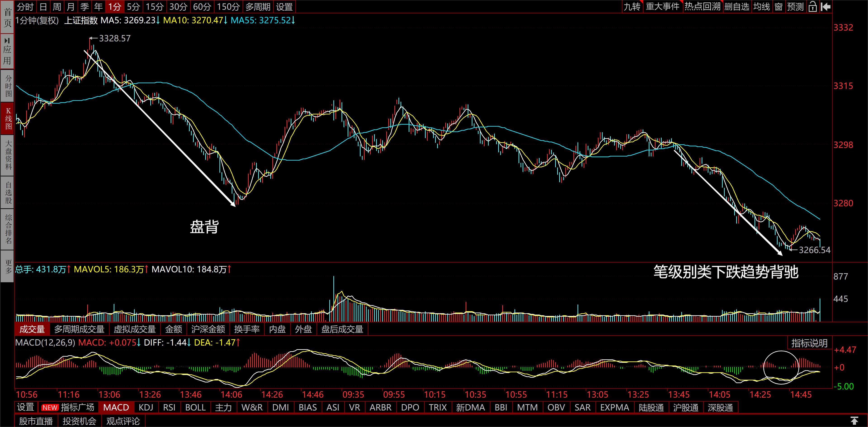The width and height of the screenshot is (868, 427).
Task: Select the 内盘 tab
Action: (x=277, y=329)
